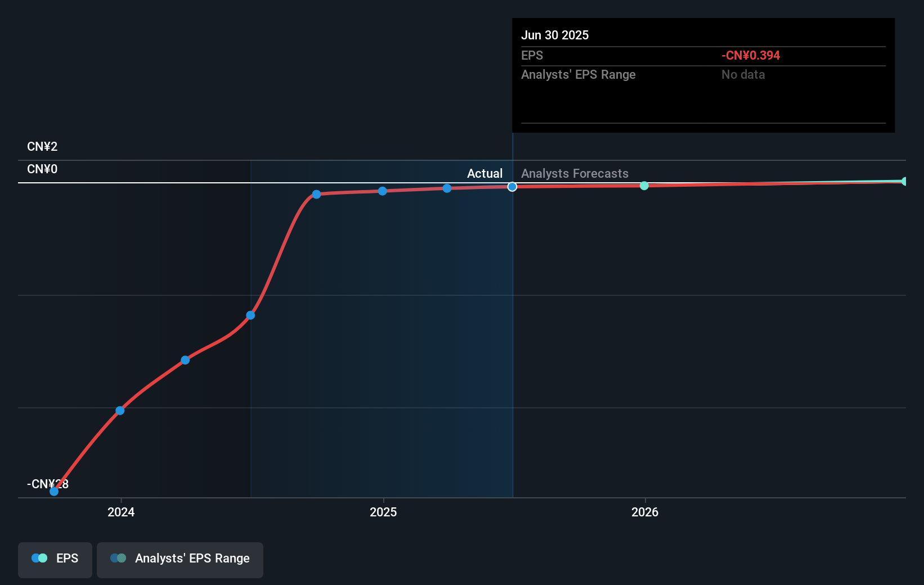The height and width of the screenshot is (585, 924).
Task: Click the No data value in tooltip
Action: [743, 75]
